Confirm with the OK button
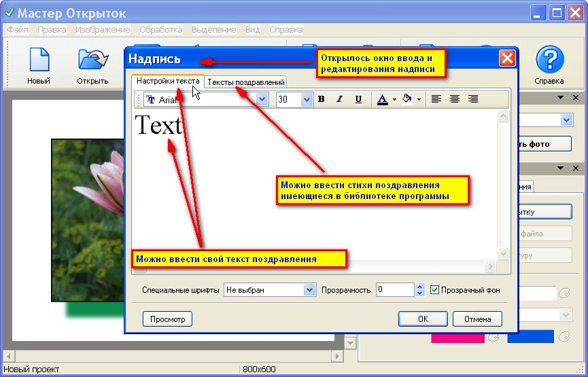588x377 pixels. (423, 319)
